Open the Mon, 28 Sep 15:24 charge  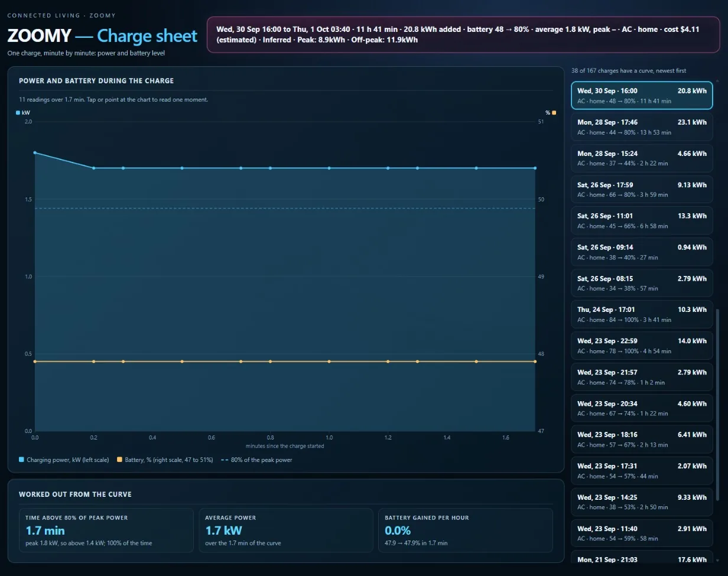[x=642, y=158]
